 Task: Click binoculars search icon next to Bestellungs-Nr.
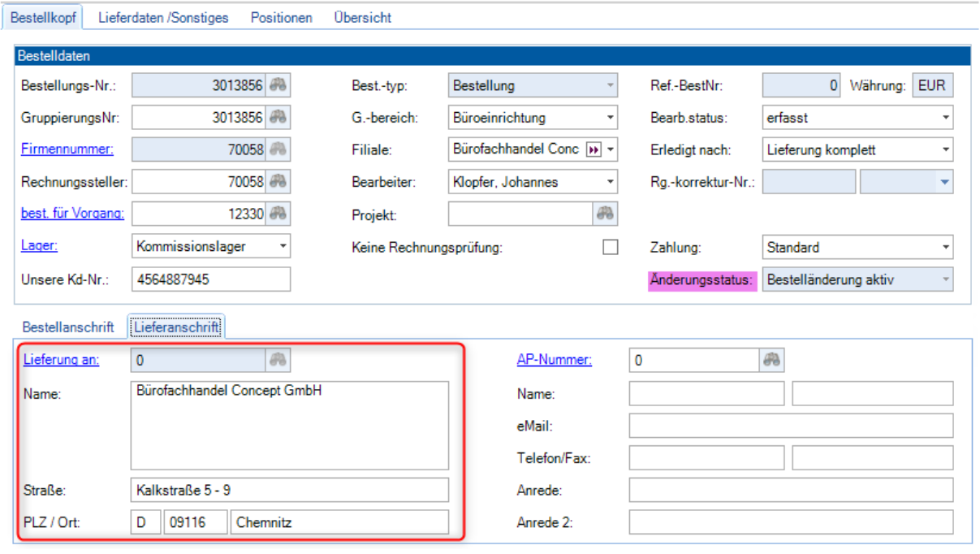tap(278, 85)
